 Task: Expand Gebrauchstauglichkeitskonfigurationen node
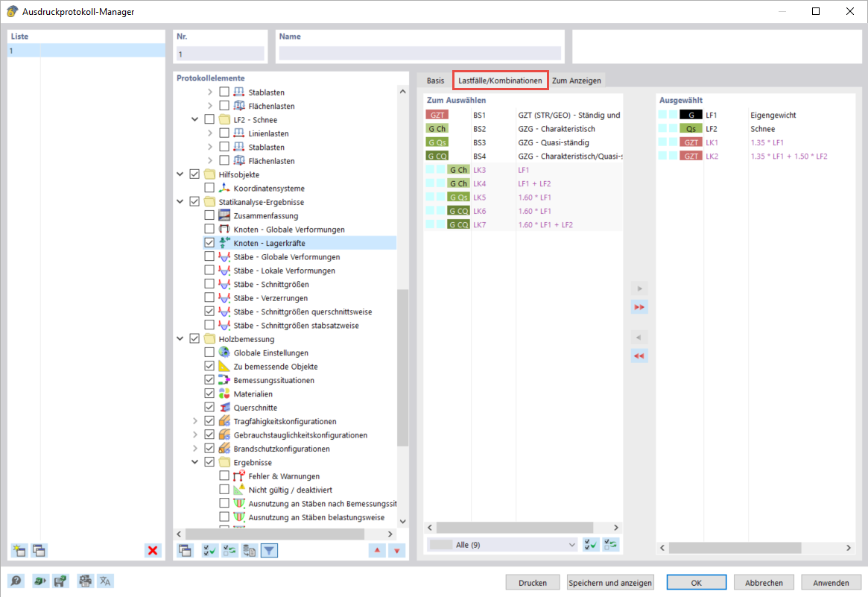tap(195, 435)
